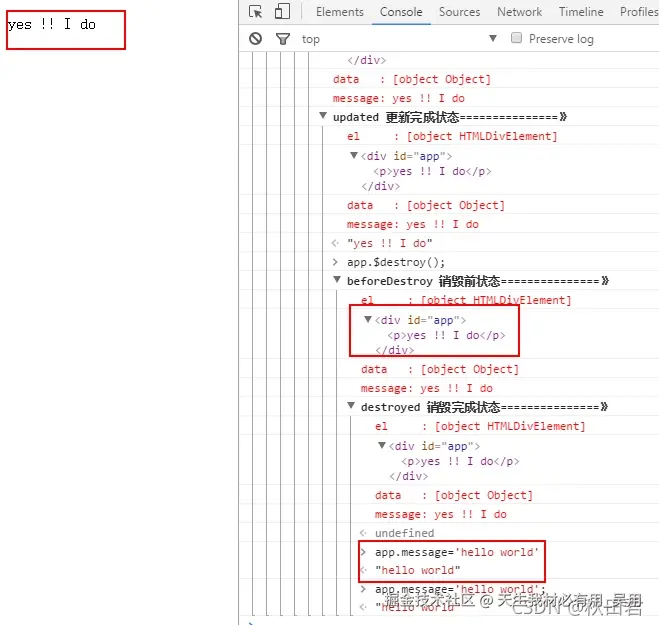The height and width of the screenshot is (625, 659).
Task: Click the message line under beforeDestroy group
Action: coord(427,388)
